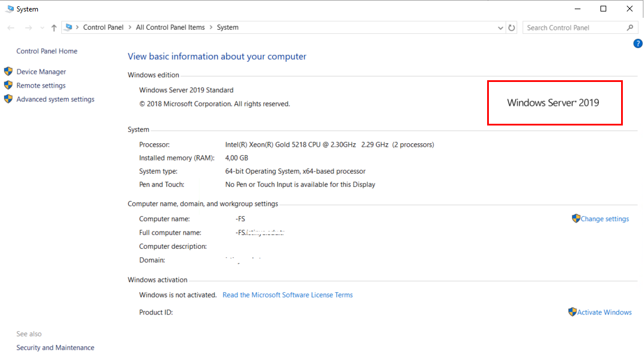This screenshot has width=644, height=357.
Task: Expand chevron before Control Panel breadcrumb
Action: tap(77, 27)
